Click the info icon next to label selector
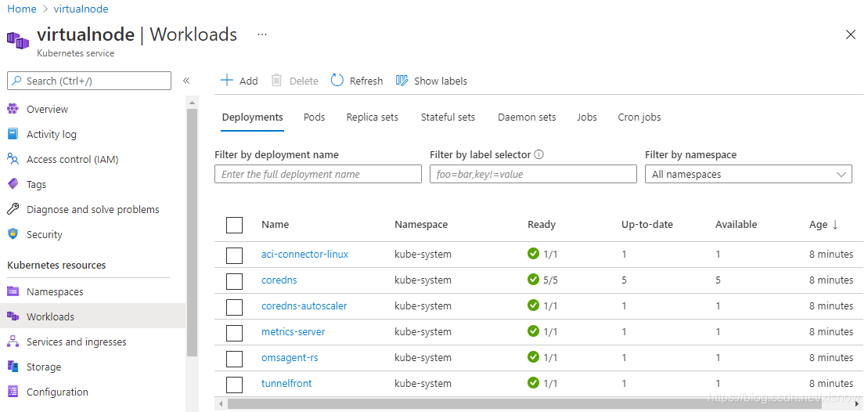Image resolution: width=868 pixels, height=412 pixels. click(x=539, y=154)
